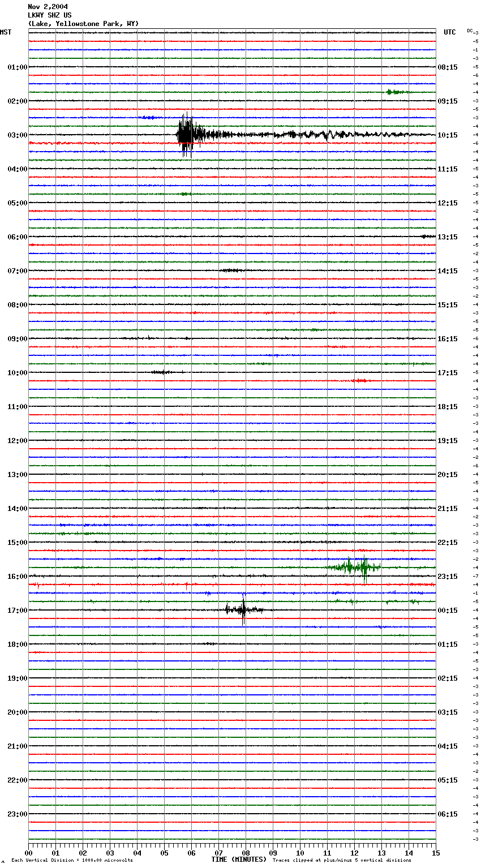Select the 12:00 MST time label
481x868 pixels.
[x=18, y=441]
